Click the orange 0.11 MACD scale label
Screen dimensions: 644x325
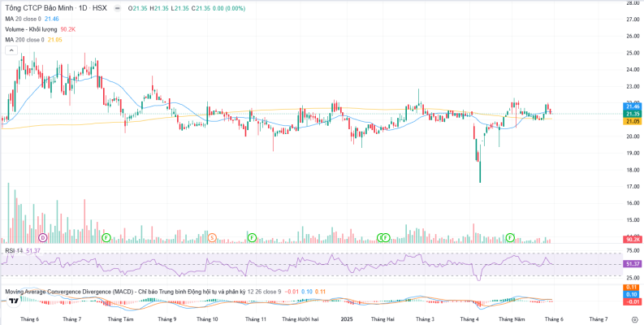coord(633,287)
